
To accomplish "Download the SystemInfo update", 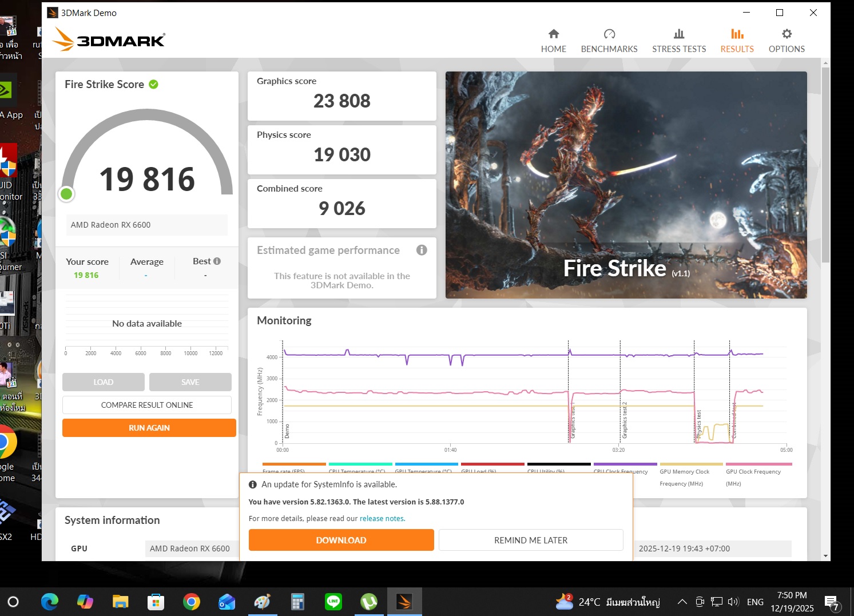I will pyautogui.click(x=341, y=540).
